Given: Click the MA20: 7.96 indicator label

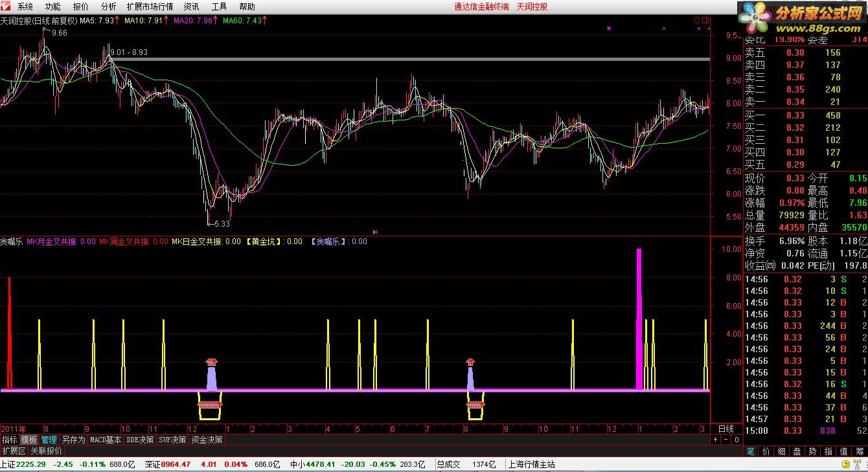Looking at the screenshot, I should pos(196,20).
